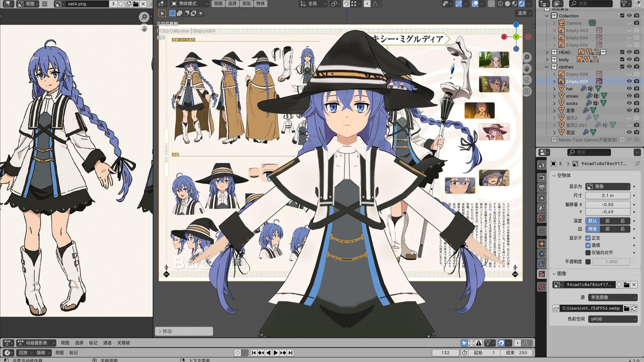Toggle viewport overlays icon
The image size is (644, 362).
[x=475, y=4]
